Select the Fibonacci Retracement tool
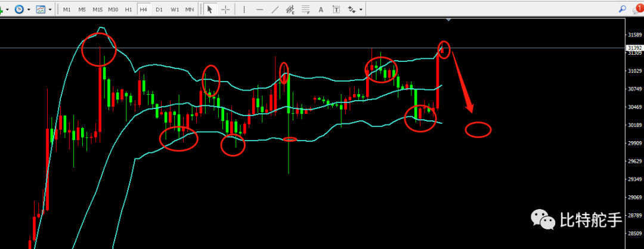This screenshot has height=249, width=644. pyautogui.click(x=305, y=9)
